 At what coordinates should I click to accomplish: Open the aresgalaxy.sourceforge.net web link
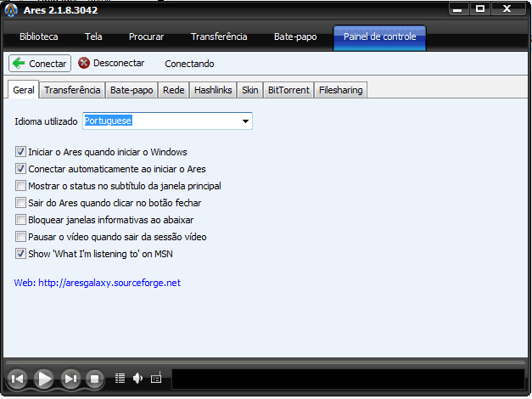coord(98,283)
